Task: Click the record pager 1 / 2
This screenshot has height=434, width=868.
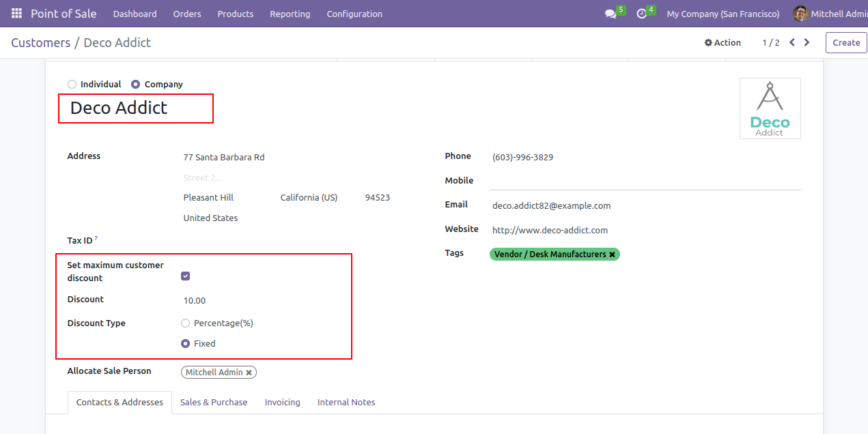Action: [771, 43]
